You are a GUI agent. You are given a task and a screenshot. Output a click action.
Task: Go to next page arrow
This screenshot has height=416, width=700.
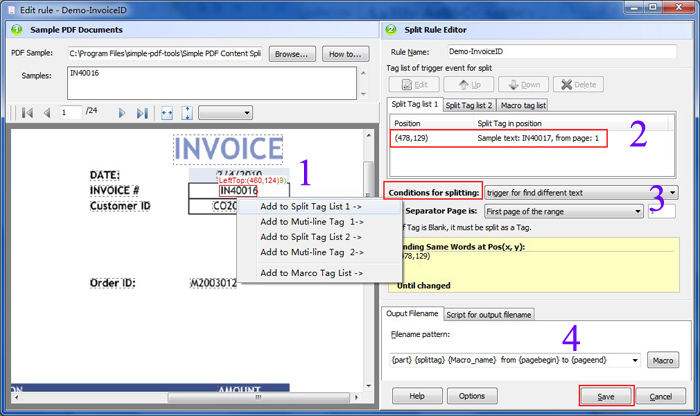(x=121, y=113)
